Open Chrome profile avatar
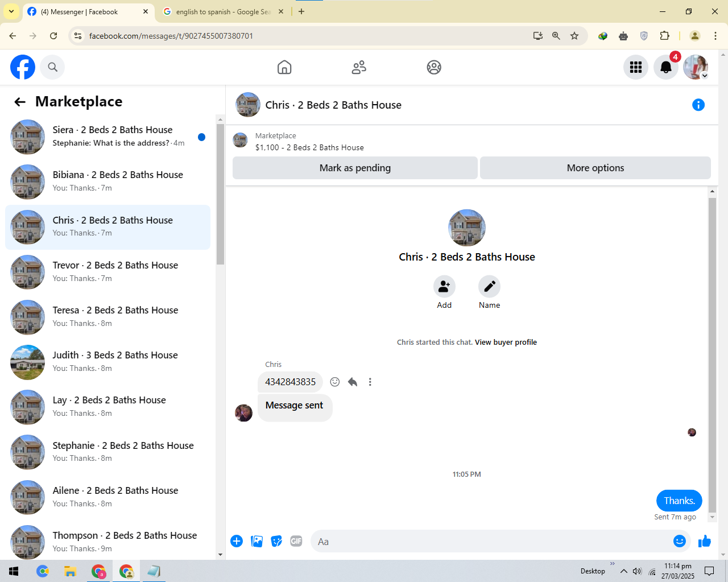 tap(695, 36)
